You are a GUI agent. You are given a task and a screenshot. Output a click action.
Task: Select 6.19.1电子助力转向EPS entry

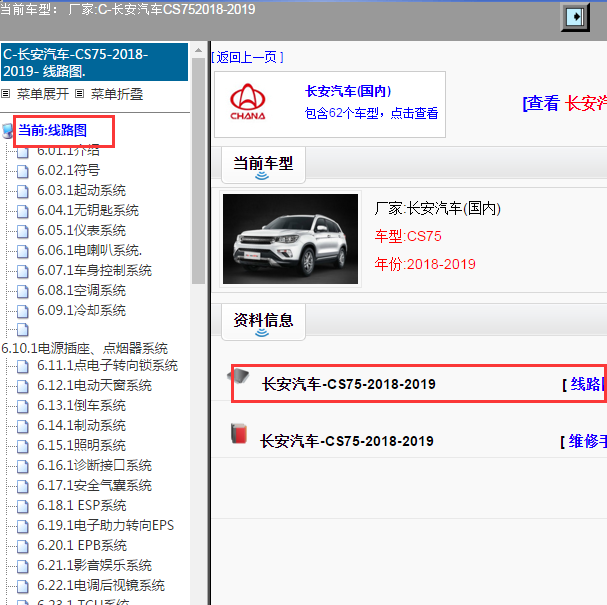point(105,526)
